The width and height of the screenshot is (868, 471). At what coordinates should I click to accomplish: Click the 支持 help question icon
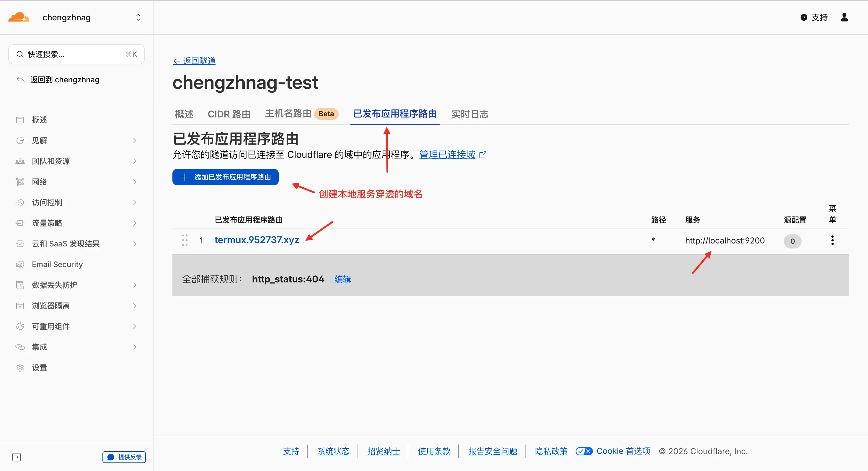point(803,17)
